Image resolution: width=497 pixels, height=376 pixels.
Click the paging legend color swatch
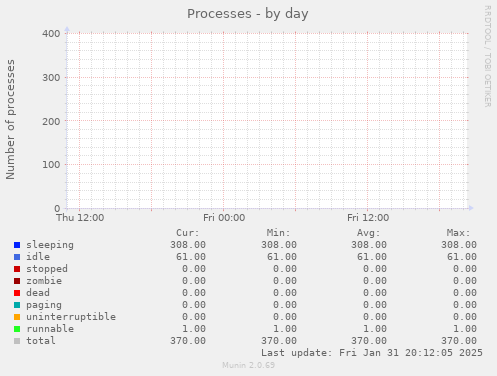tap(17, 305)
